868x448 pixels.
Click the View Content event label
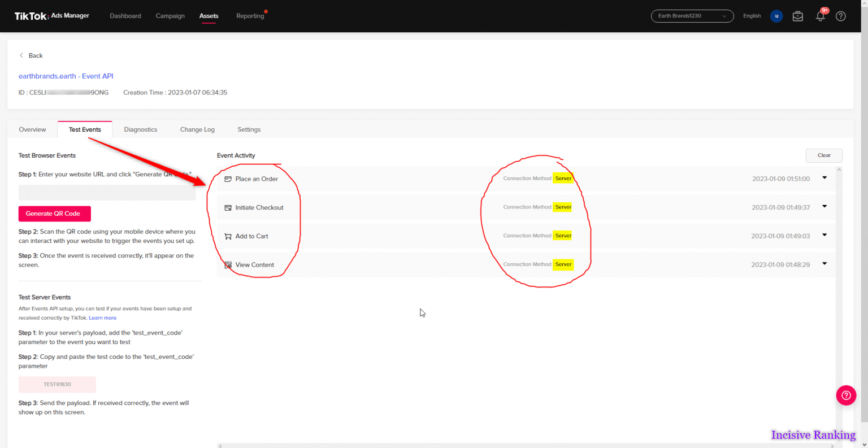pyautogui.click(x=255, y=265)
